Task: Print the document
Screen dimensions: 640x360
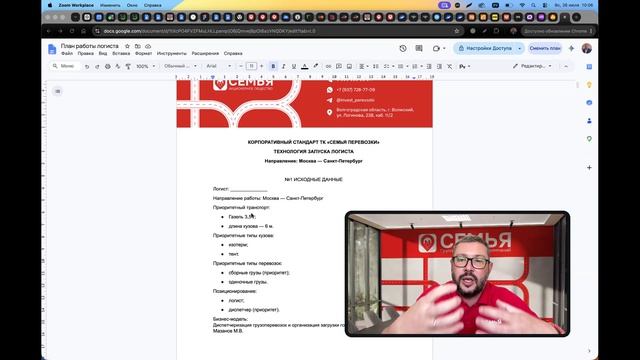Action: click(x=107, y=66)
